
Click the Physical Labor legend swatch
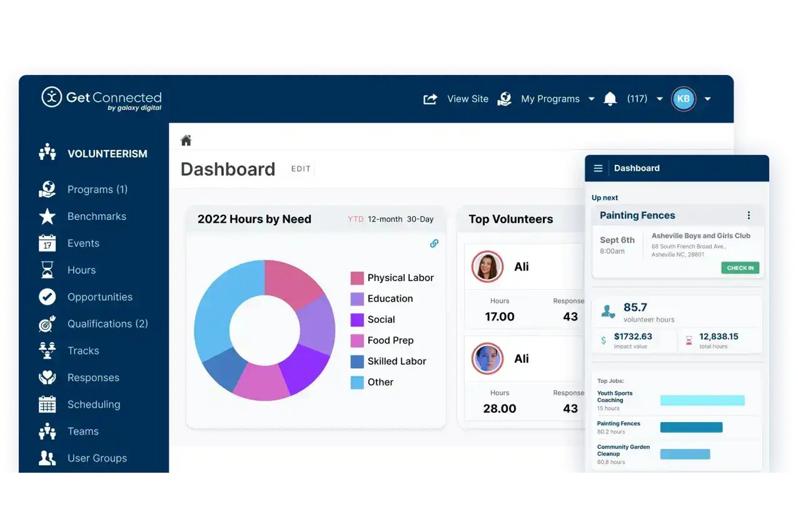coord(357,278)
